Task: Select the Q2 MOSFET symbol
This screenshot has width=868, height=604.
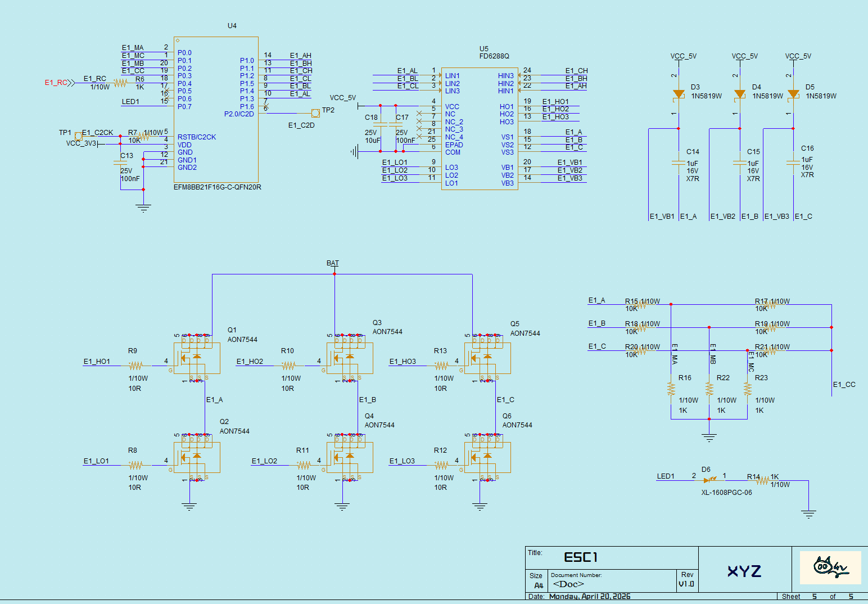Action: [x=197, y=457]
